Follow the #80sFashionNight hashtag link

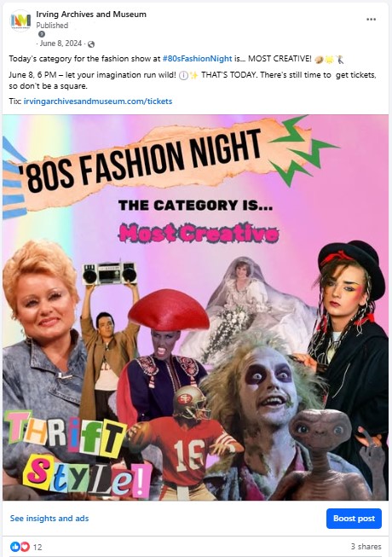click(197, 59)
